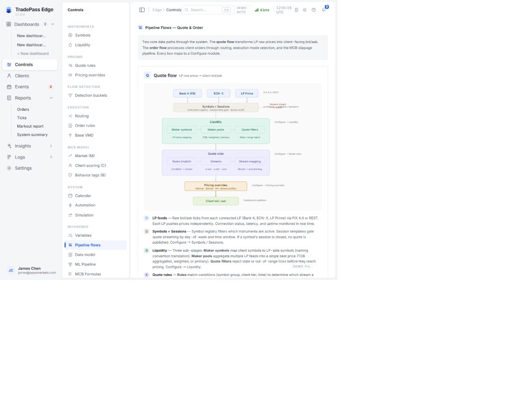The height and width of the screenshot is (420, 506).
Task: Click Streams diagram box
Action: pos(216,161)
